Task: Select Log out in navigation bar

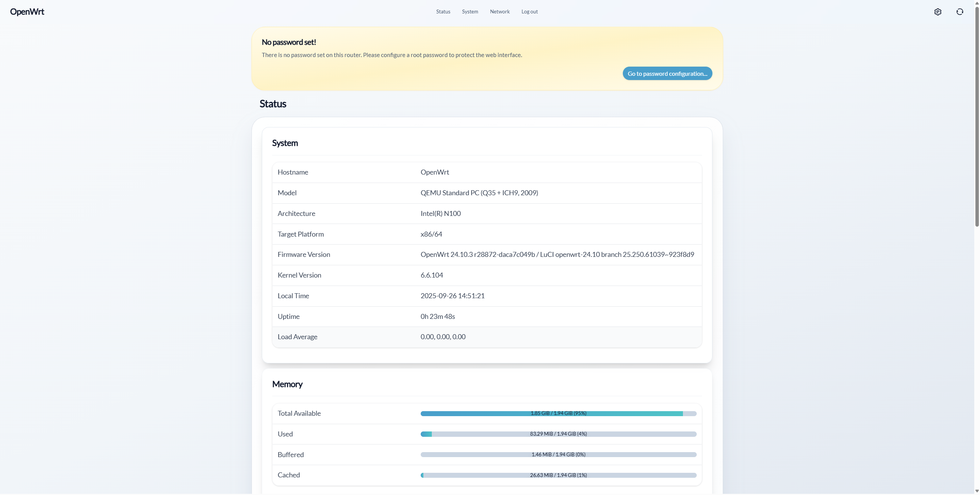Action: tap(529, 12)
